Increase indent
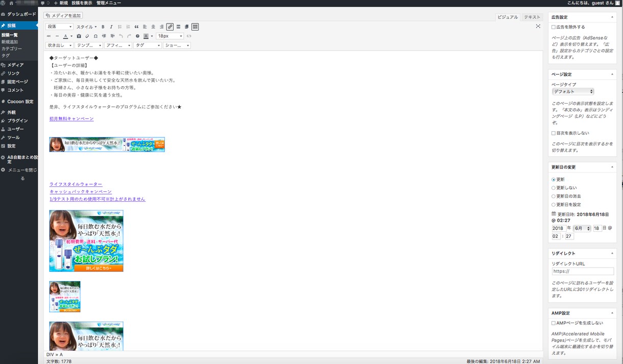Screen dimensions: 623x364 (x=112, y=36)
